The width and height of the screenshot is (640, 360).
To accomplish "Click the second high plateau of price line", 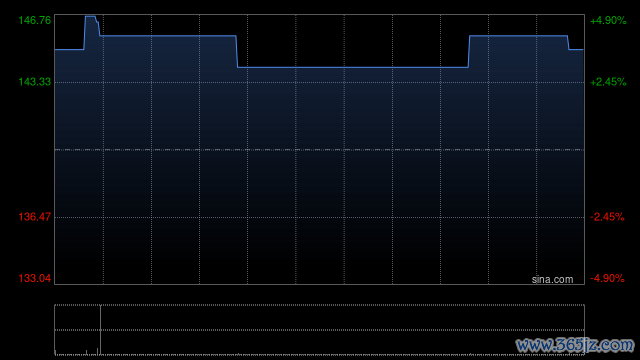I will coord(518,36).
